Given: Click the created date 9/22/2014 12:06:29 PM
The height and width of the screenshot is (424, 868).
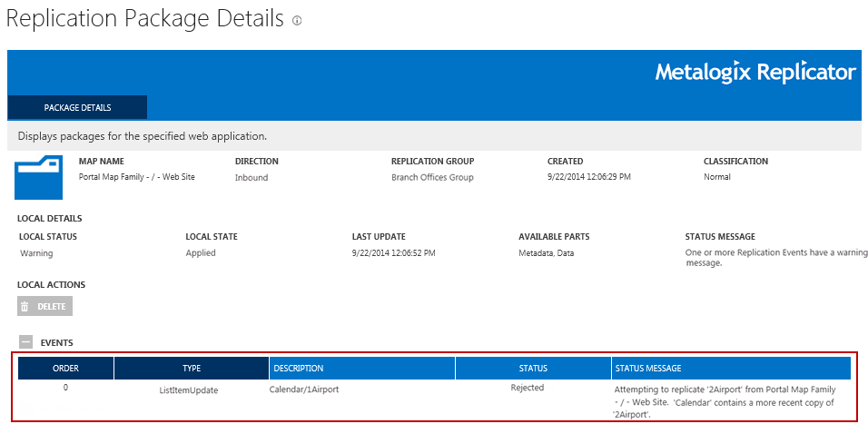Looking at the screenshot, I should [589, 177].
